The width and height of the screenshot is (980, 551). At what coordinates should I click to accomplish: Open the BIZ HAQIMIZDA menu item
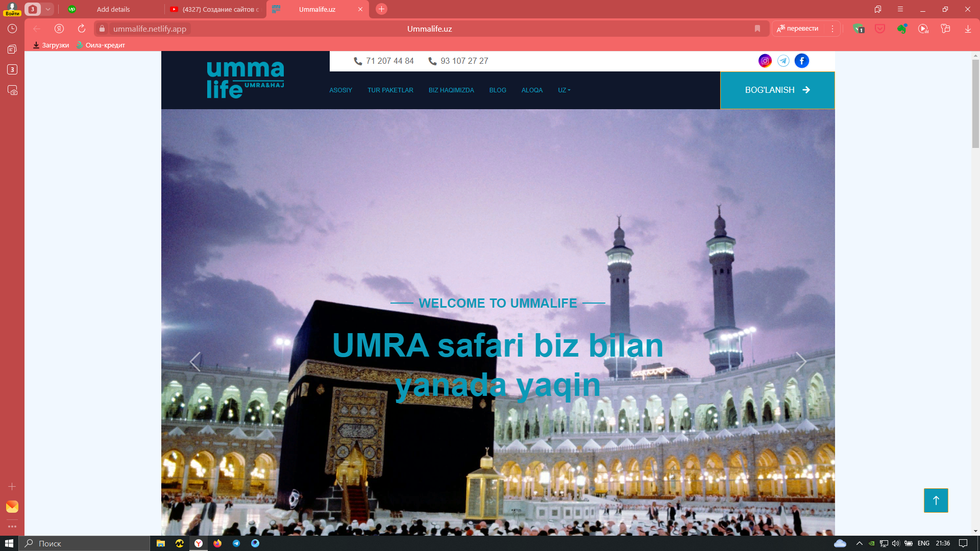click(451, 90)
